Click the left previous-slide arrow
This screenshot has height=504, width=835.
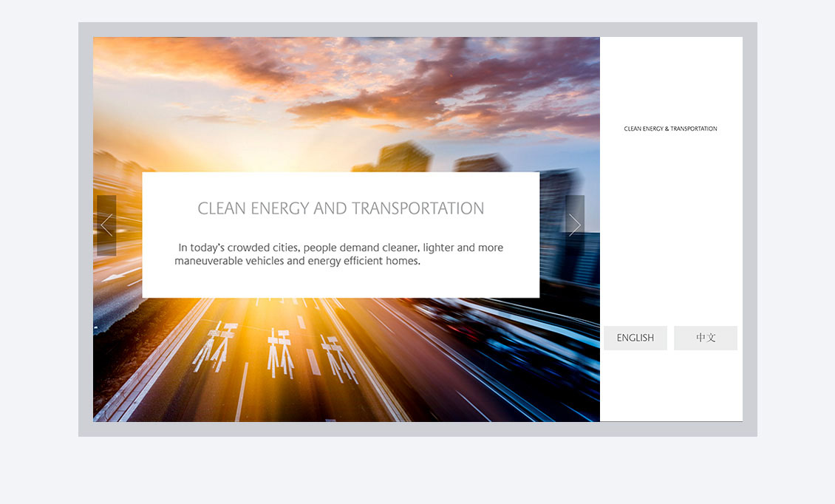point(106,225)
